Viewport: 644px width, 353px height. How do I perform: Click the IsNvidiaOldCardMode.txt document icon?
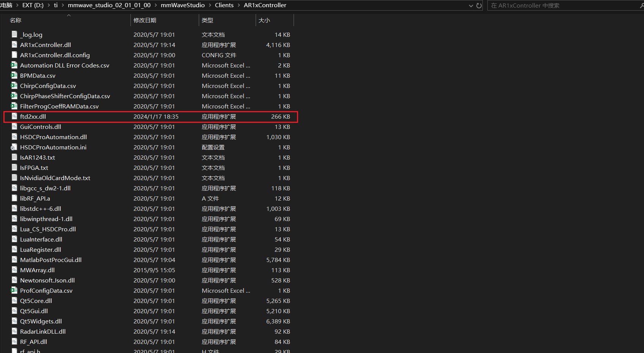click(x=14, y=178)
